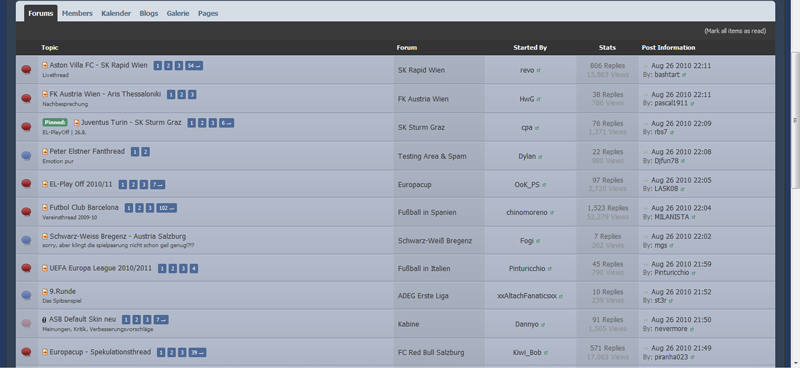This screenshot has width=800, height=368.
Task: Click the lock icon before ASB Default Skin neu
Action: (44, 320)
